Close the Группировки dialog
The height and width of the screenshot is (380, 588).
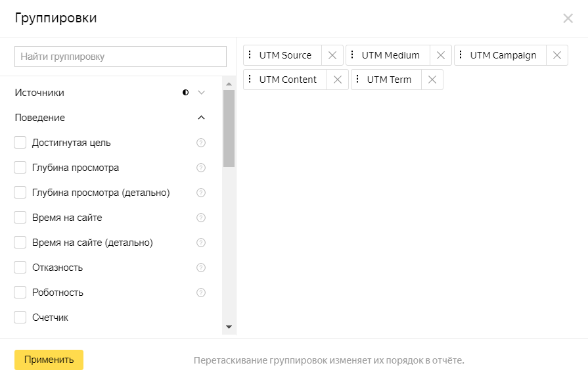pyautogui.click(x=568, y=18)
